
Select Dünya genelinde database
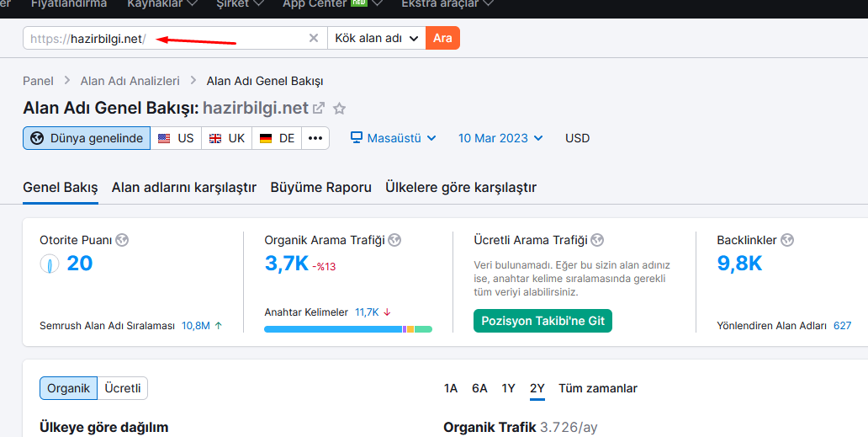pyautogui.click(x=87, y=138)
